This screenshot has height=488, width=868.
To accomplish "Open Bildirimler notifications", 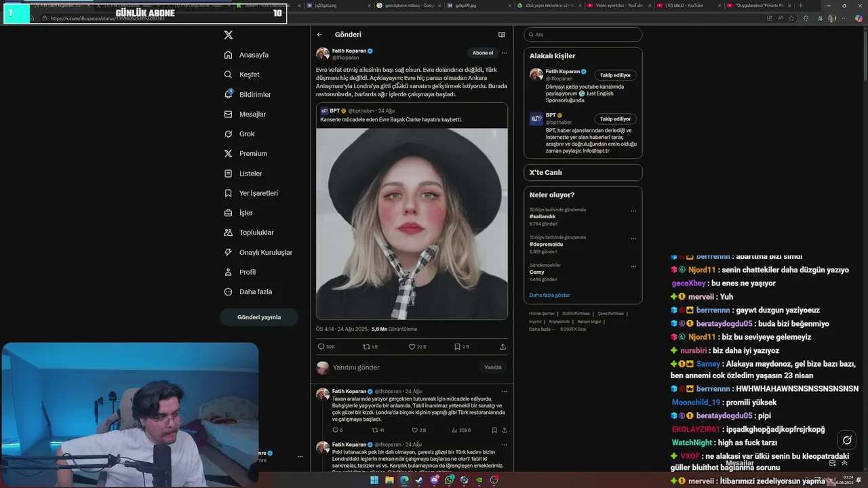I will tap(248, 94).
